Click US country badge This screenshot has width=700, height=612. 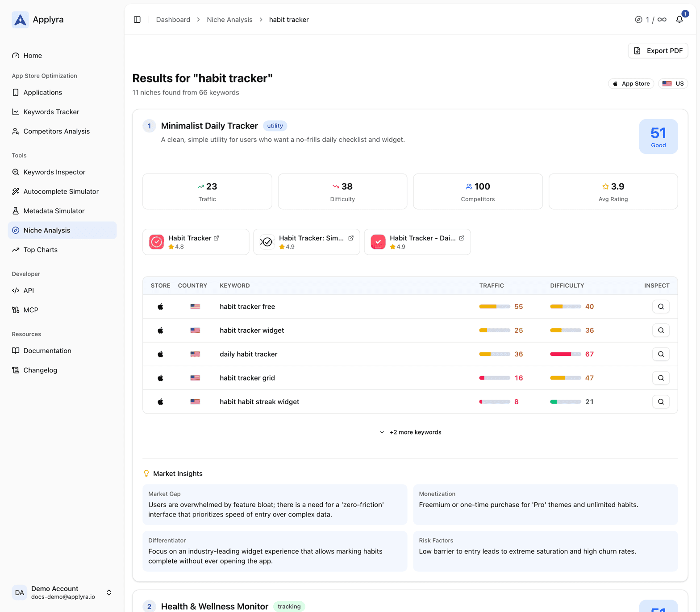click(673, 83)
